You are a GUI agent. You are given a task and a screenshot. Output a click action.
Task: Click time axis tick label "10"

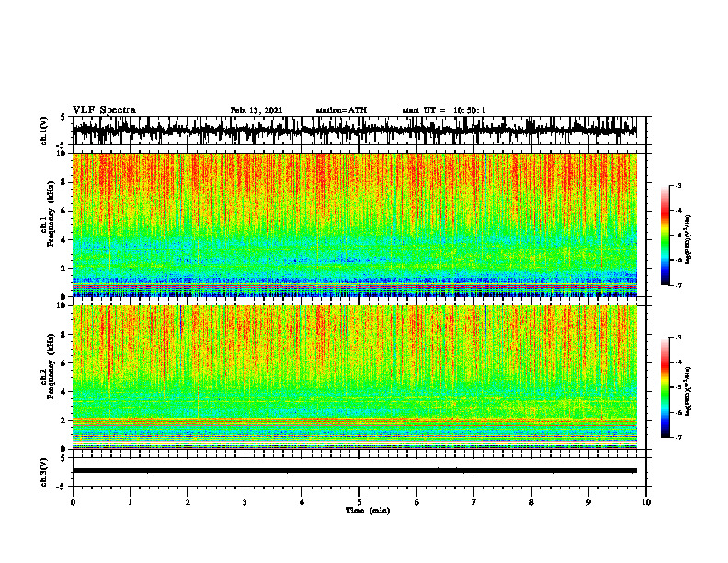(x=646, y=502)
